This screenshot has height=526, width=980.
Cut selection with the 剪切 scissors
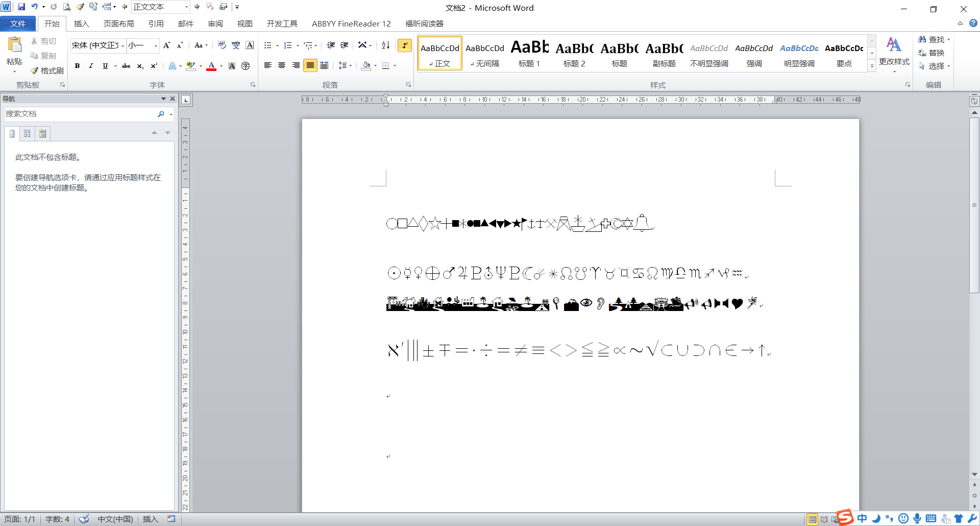(x=43, y=41)
